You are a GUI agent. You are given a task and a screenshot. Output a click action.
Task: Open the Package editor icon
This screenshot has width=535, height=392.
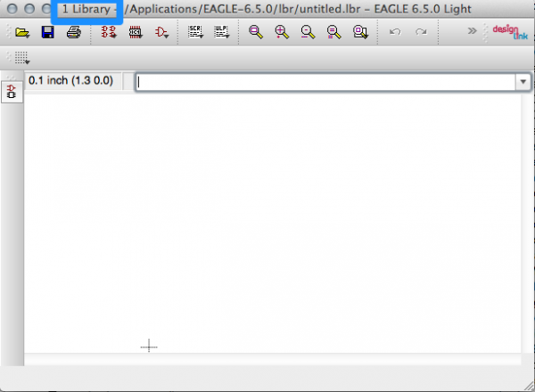(136, 32)
